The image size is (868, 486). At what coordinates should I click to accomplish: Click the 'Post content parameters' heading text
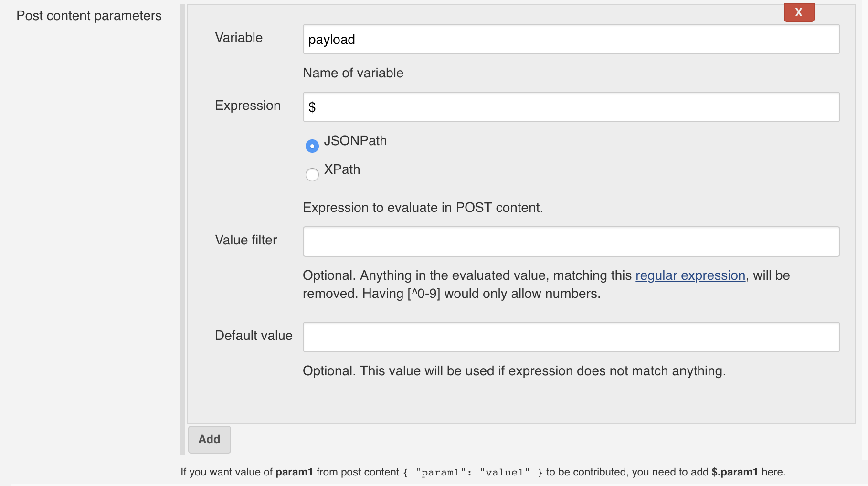click(89, 16)
